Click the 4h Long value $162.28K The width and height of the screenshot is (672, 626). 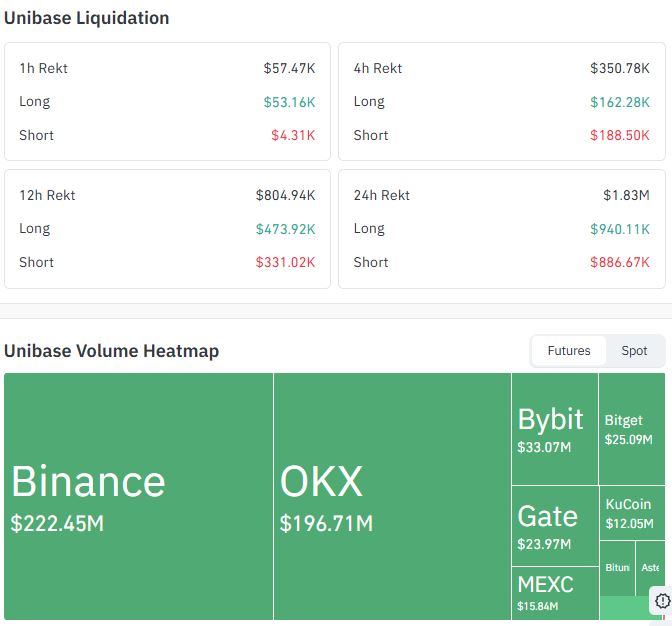620,102
